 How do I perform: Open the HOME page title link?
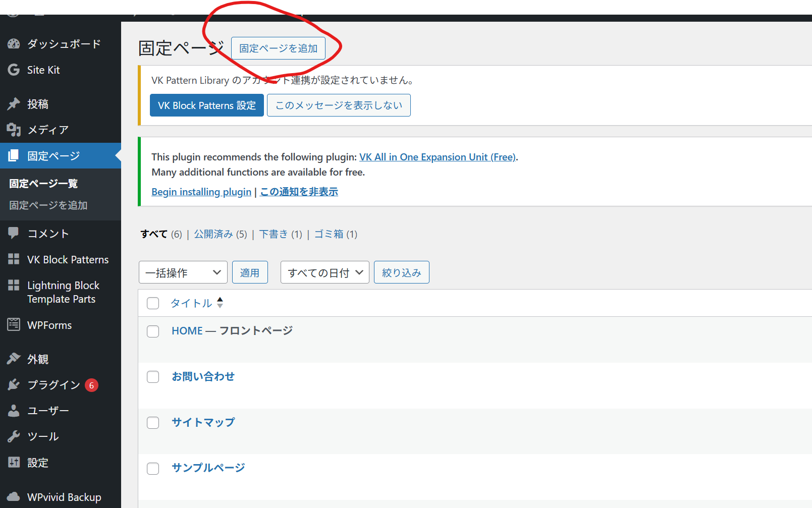pyautogui.click(x=187, y=331)
